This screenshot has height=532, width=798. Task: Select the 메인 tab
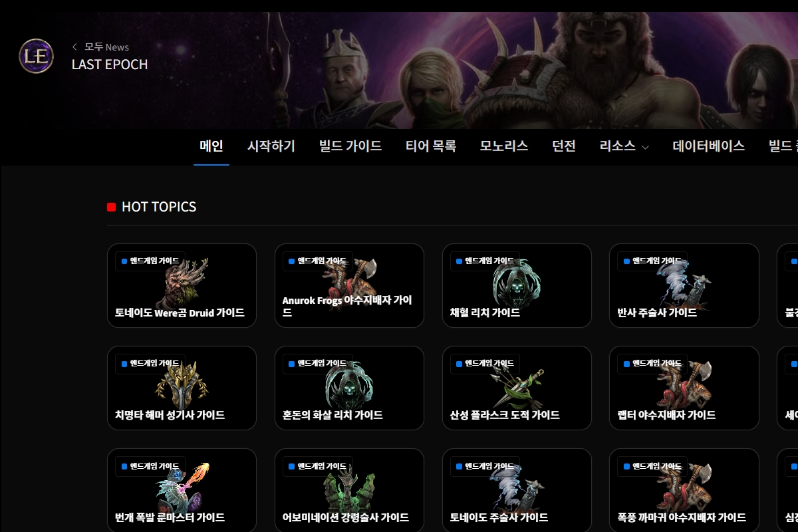tap(211, 146)
